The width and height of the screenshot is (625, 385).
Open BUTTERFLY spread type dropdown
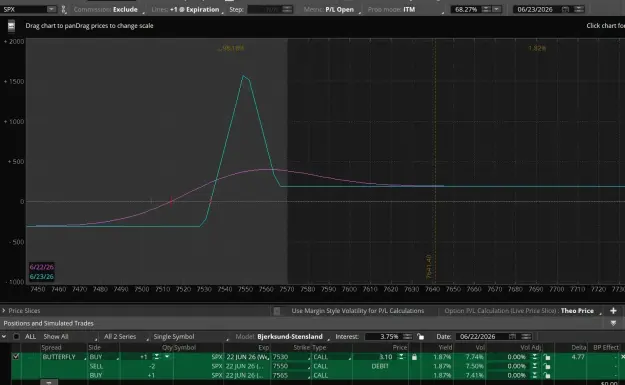pyautogui.click(x=63, y=357)
